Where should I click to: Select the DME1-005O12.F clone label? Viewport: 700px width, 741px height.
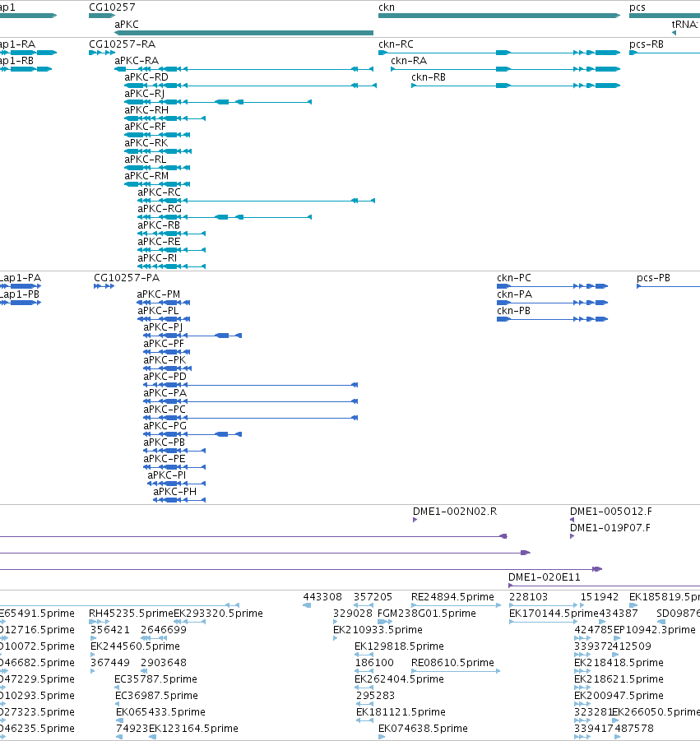click(x=611, y=512)
